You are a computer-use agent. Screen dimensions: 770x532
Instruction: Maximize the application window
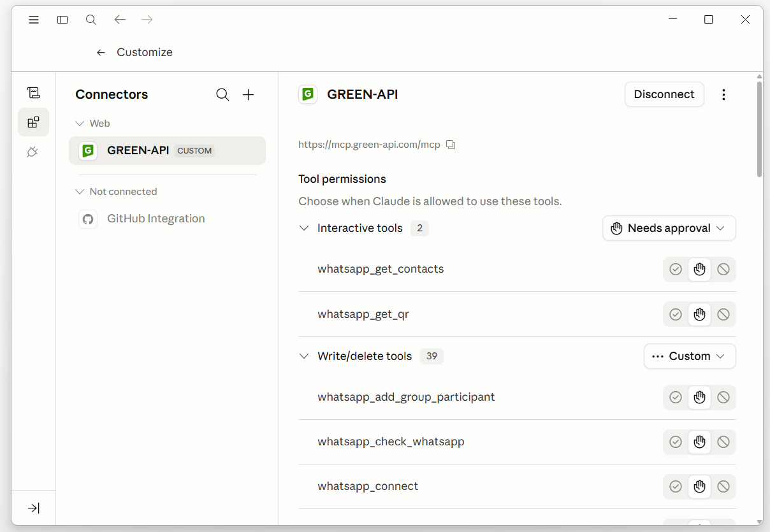708,20
